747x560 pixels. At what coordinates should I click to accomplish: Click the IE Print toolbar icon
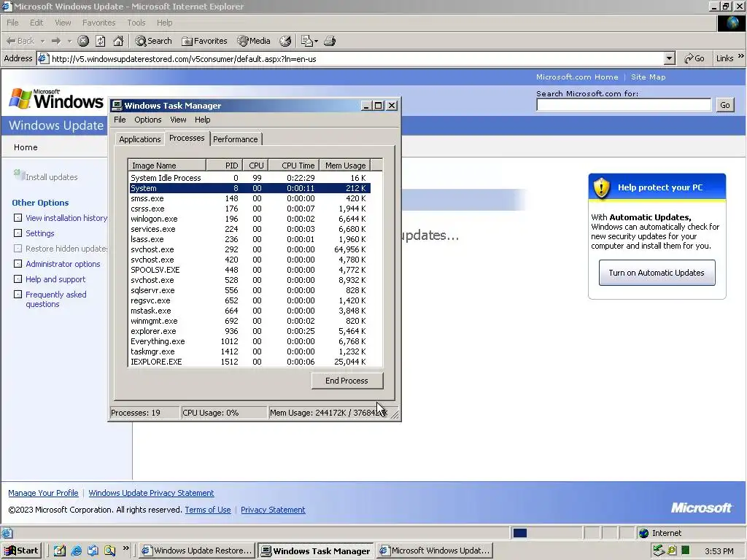[330, 41]
